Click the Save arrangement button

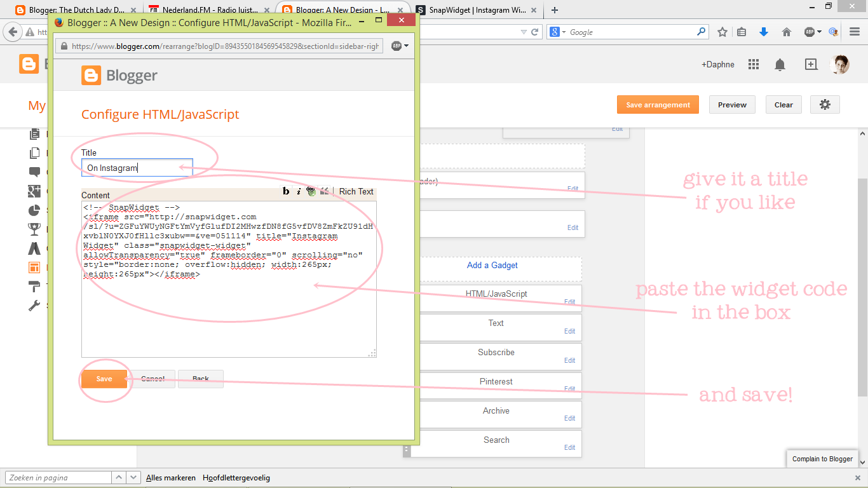click(x=658, y=105)
